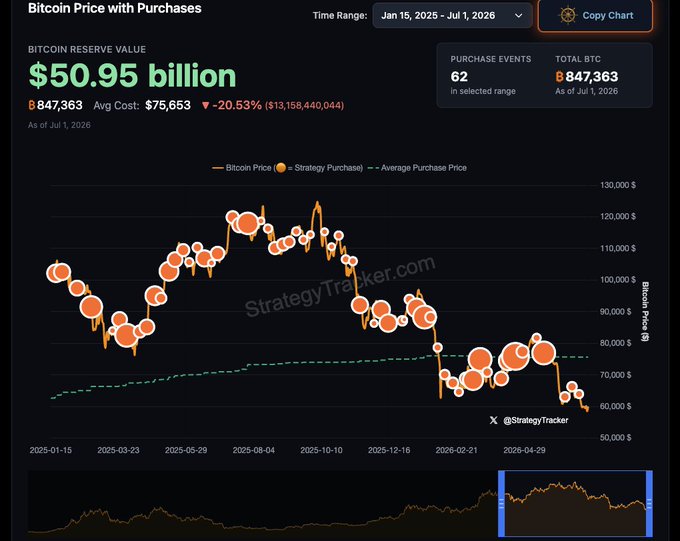
Task: Click the in selected range caption
Action: pyautogui.click(x=483, y=91)
